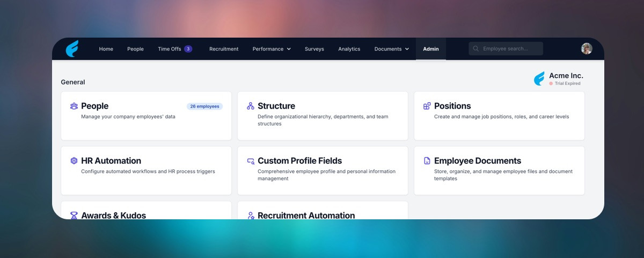
Task: Expand the Performance dropdown chevron
Action: [x=289, y=49]
